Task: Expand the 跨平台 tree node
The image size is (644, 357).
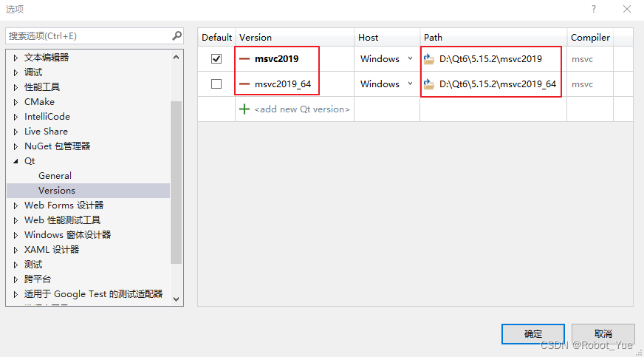Action: click(16, 279)
